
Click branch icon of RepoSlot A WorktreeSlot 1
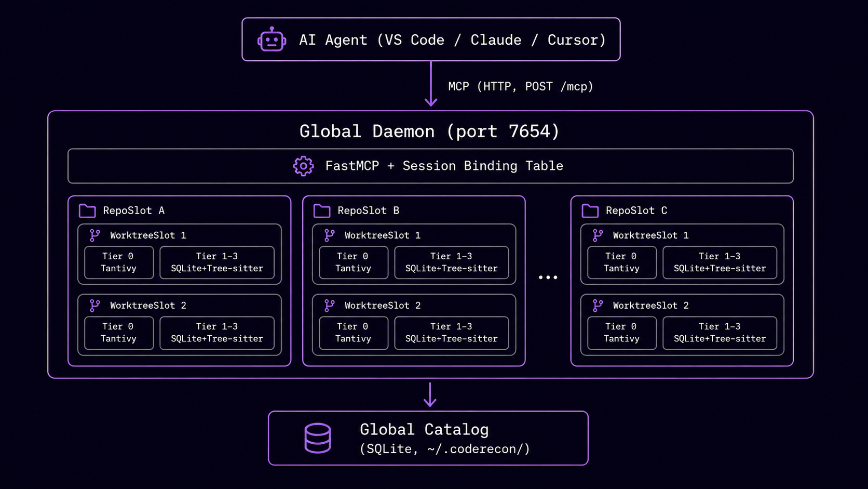94,235
